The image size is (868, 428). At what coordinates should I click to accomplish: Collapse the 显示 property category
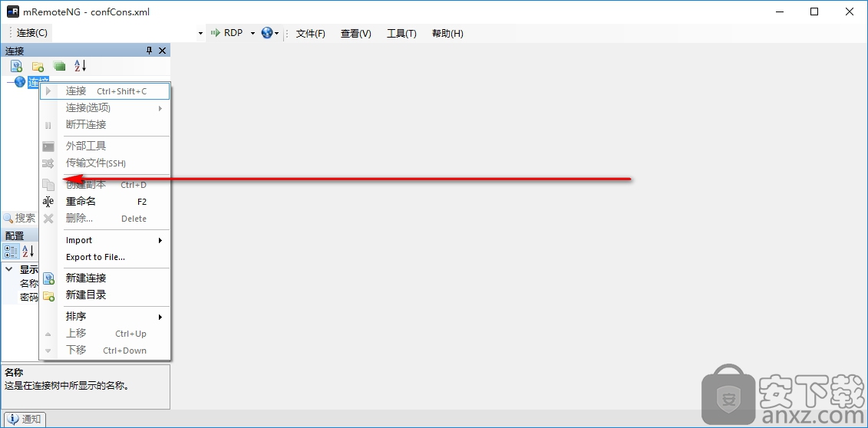coord(9,269)
